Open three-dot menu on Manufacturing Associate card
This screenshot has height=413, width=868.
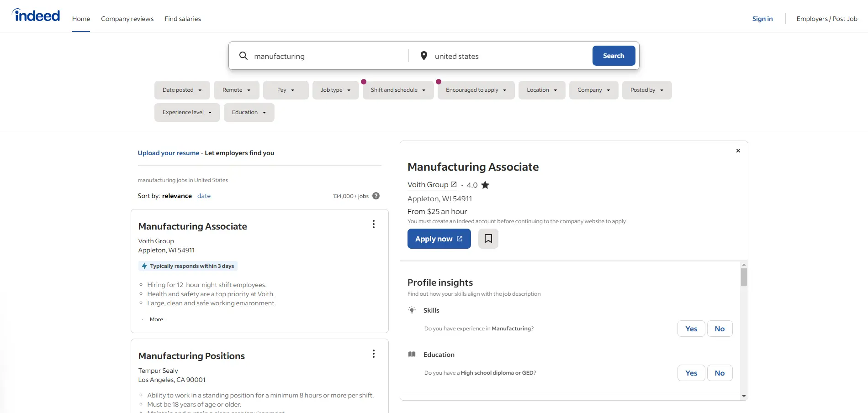374,224
